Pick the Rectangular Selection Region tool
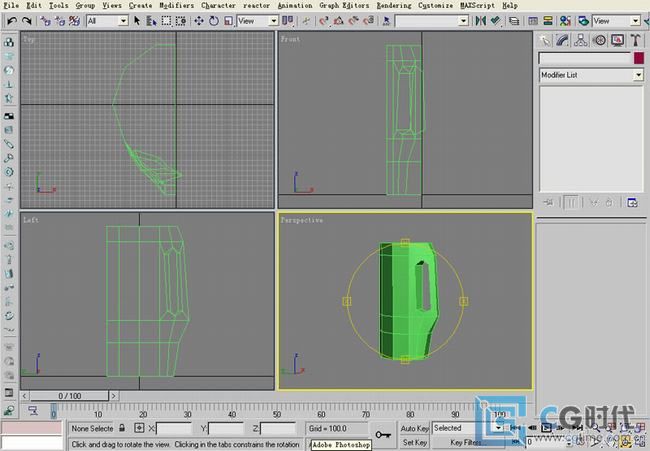 166,21
